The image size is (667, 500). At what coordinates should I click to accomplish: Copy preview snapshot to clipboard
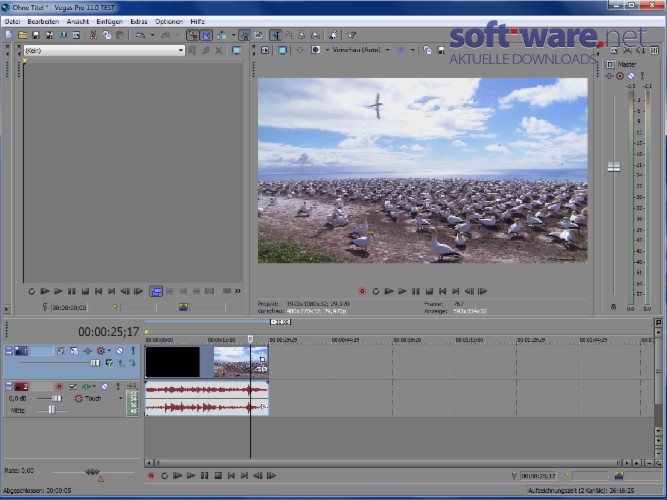428,50
